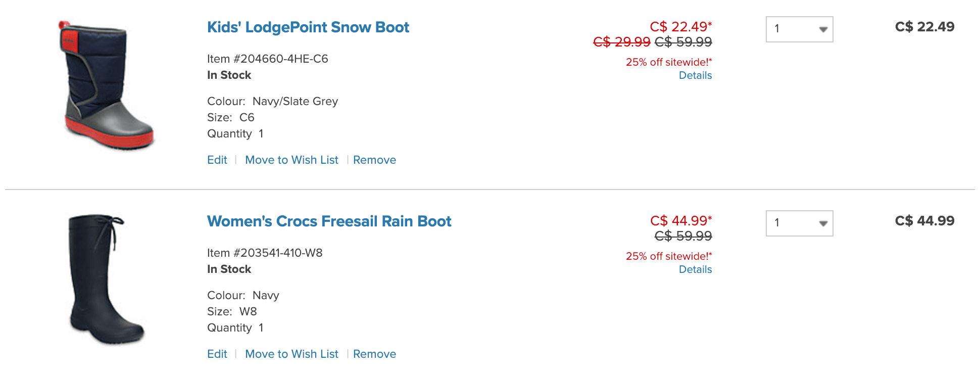
Task: Remove Women's Freesail Rain Boot from cart
Action: (x=374, y=354)
